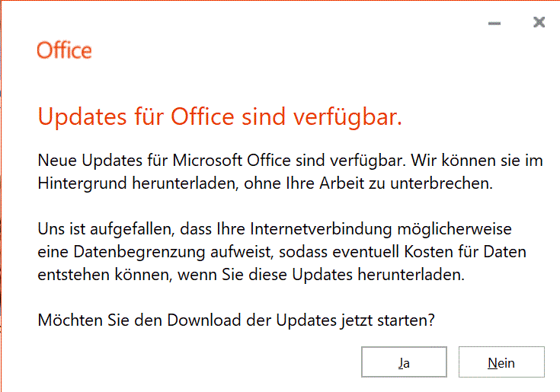This screenshot has height=392, width=560.
Task: Decline the update by choosing Nein
Action: 501,362
